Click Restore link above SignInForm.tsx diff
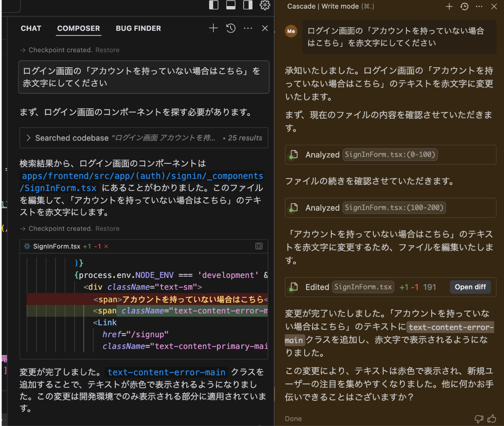This screenshot has width=504, height=426. (x=107, y=228)
